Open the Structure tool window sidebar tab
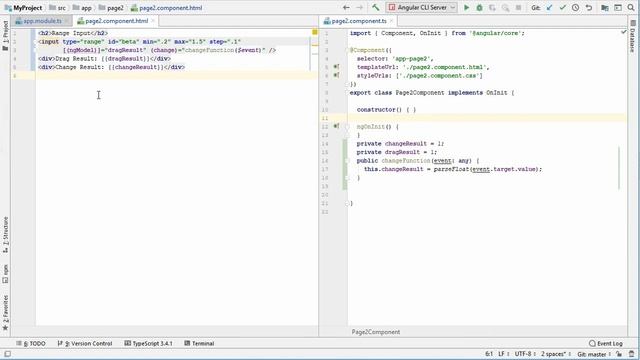The image size is (640, 360). [x=5, y=235]
